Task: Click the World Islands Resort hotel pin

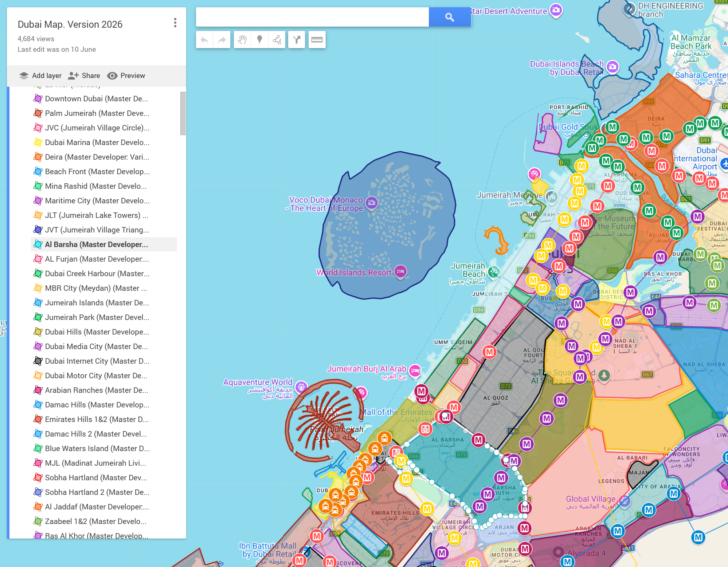Action: (400, 271)
